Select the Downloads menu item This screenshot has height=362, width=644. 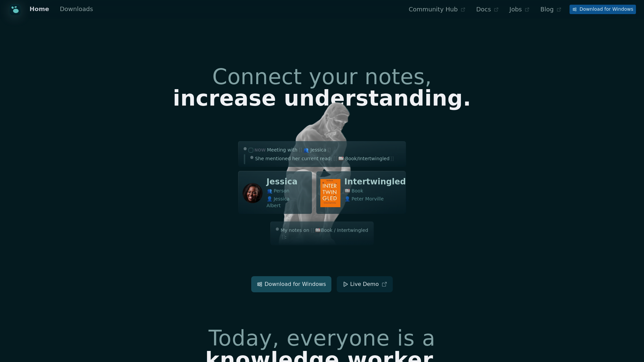coord(76,9)
